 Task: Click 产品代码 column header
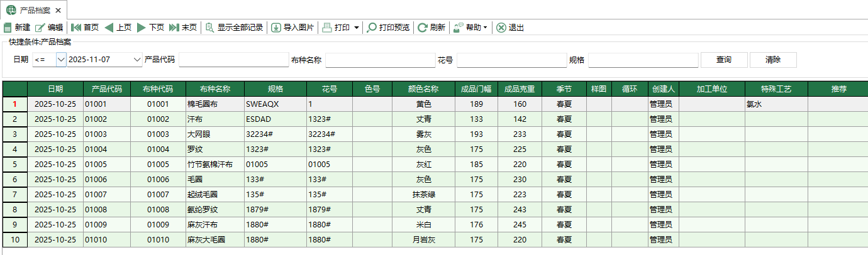[x=107, y=89]
